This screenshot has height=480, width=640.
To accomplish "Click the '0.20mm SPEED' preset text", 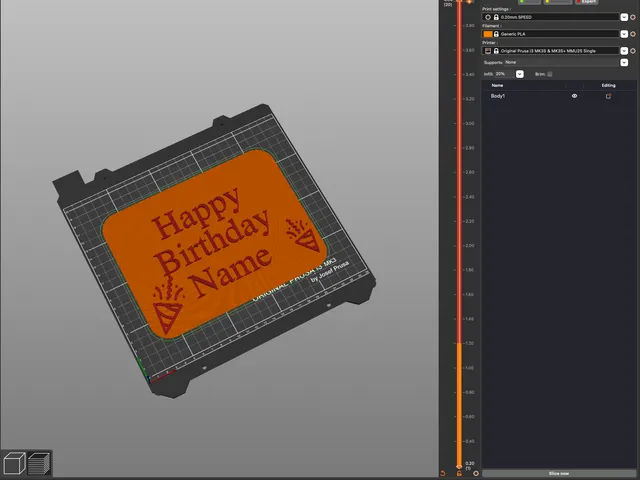I will click(x=516, y=17).
